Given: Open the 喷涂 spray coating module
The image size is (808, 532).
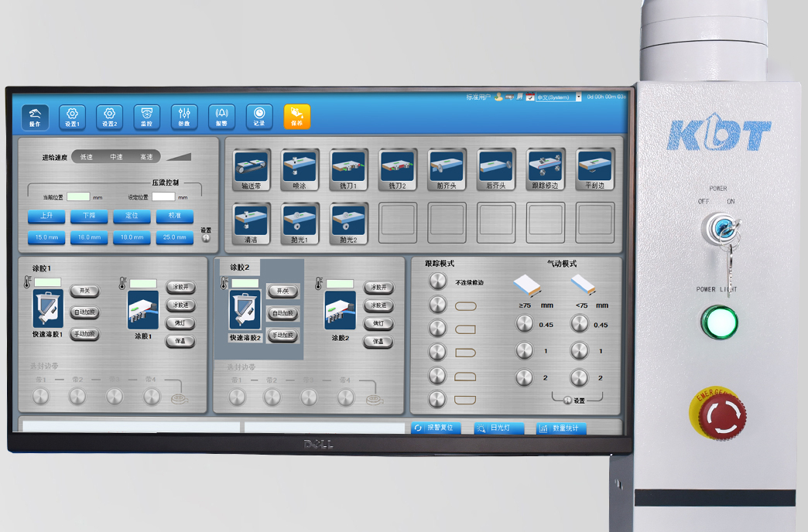Looking at the screenshot, I should [x=299, y=169].
